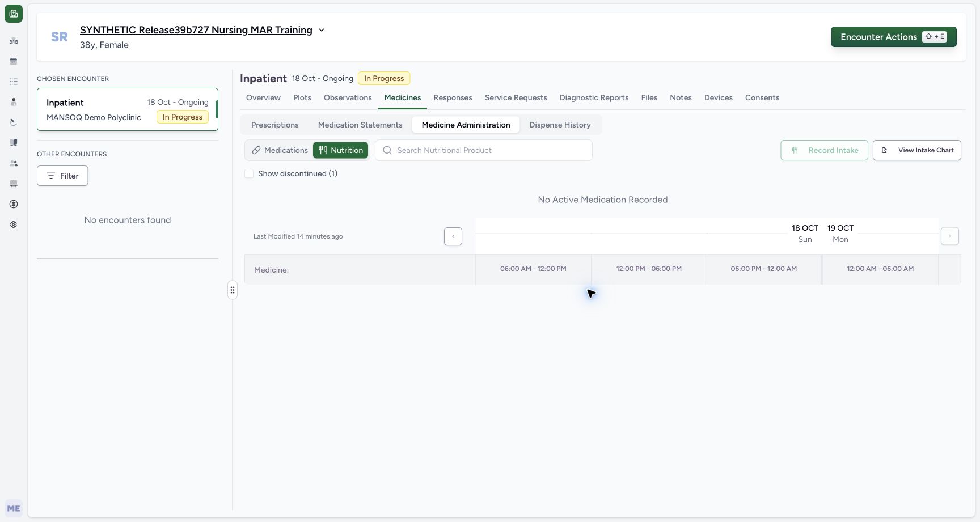This screenshot has height=522, width=980.
Task: Open the checklist queue sidebar icon
Action: coord(14,82)
